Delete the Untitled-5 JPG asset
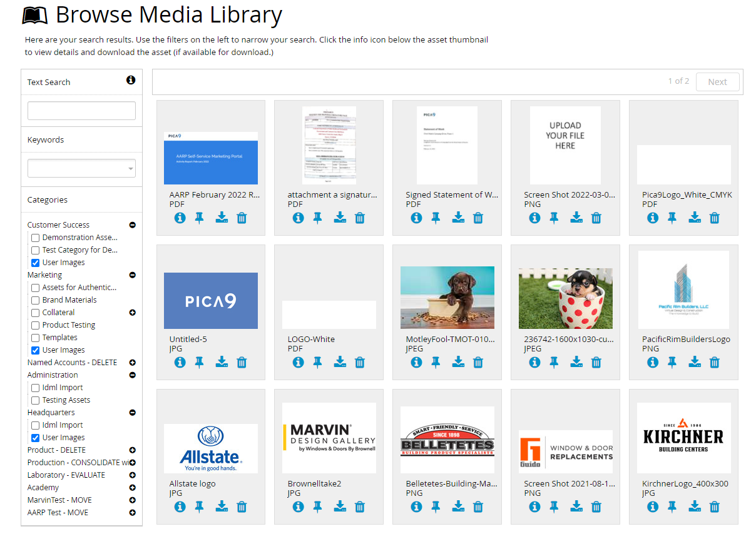Viewport: 756px width, 534px height. pos(241,362)
